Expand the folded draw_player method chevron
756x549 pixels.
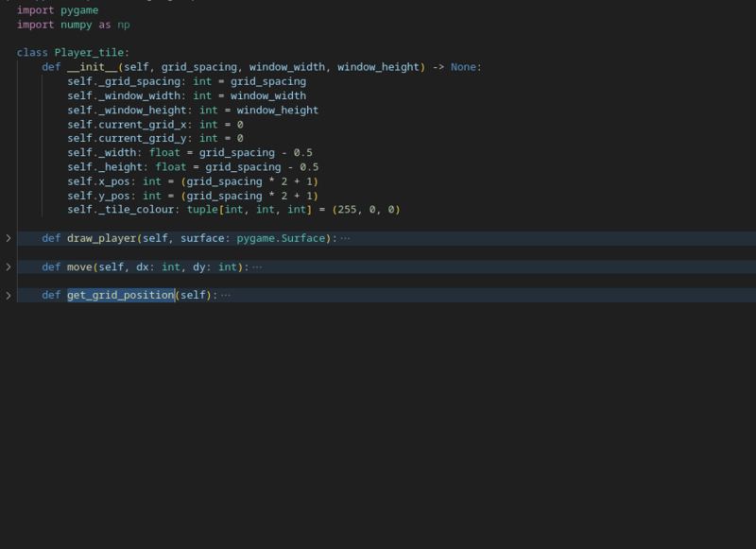(x=9, y=238)
